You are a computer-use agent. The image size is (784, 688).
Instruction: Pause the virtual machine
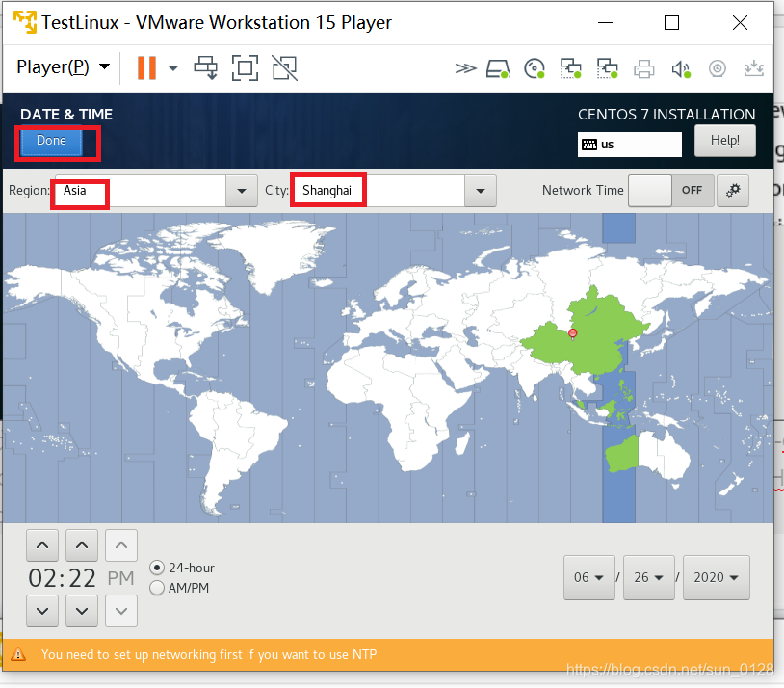pyautogui.click(x=146, y=67)
